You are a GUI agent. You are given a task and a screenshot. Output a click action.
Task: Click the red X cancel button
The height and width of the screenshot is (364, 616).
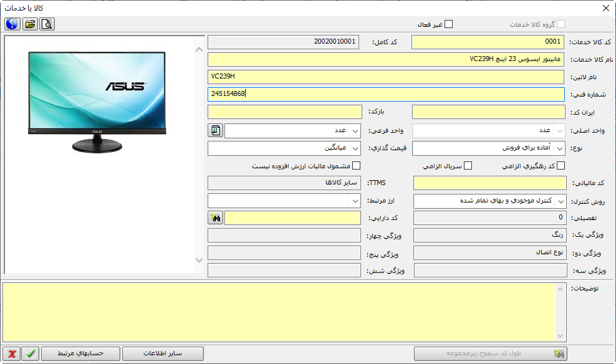click(11, 353)
